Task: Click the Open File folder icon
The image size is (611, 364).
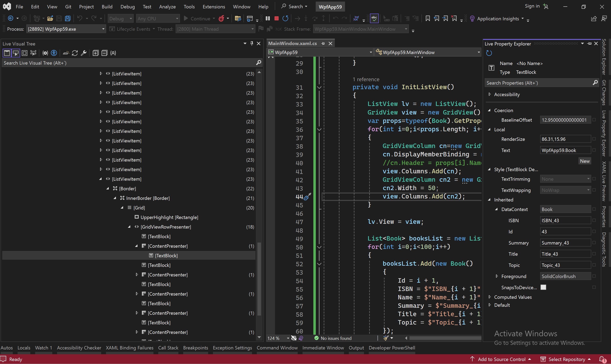Action: pyautogui.click(x=50, y=18)
